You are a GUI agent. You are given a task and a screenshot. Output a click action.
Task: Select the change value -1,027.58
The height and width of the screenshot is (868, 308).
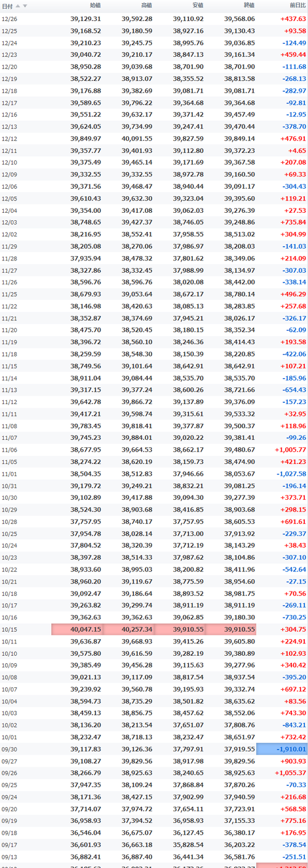coord(291,474)
